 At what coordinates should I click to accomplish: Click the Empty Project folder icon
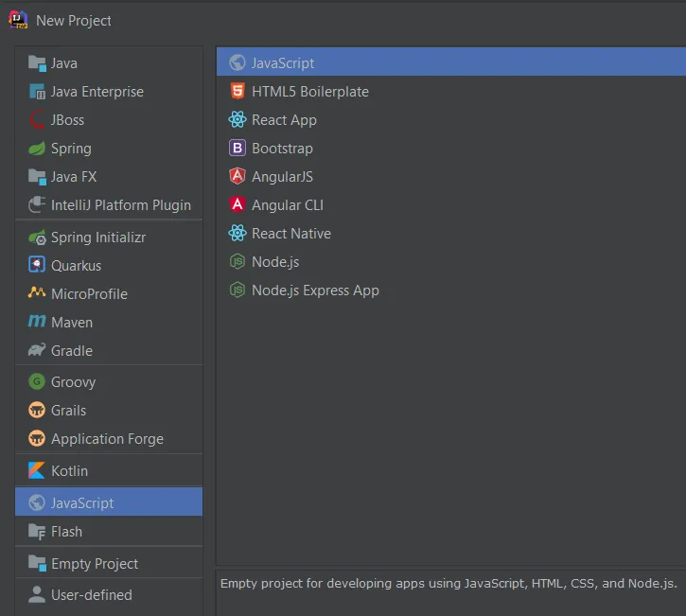[37, 564]
